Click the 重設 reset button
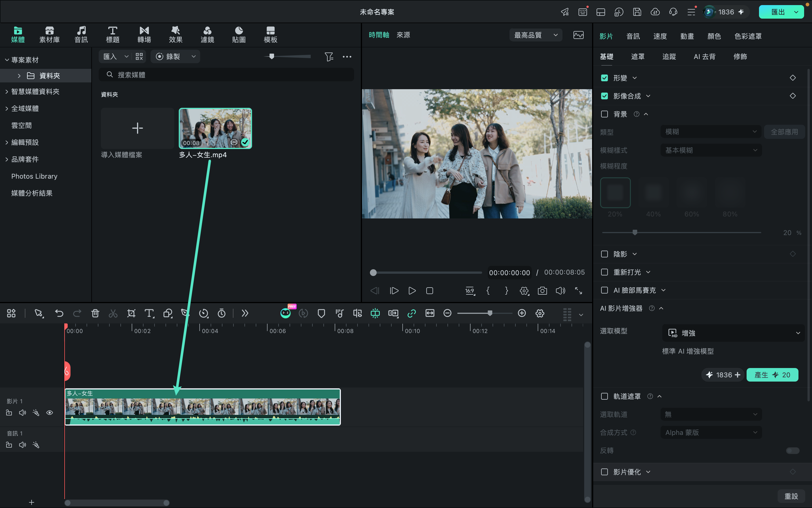Viewport: 812px width, 508px height. [x=791, y=496]
